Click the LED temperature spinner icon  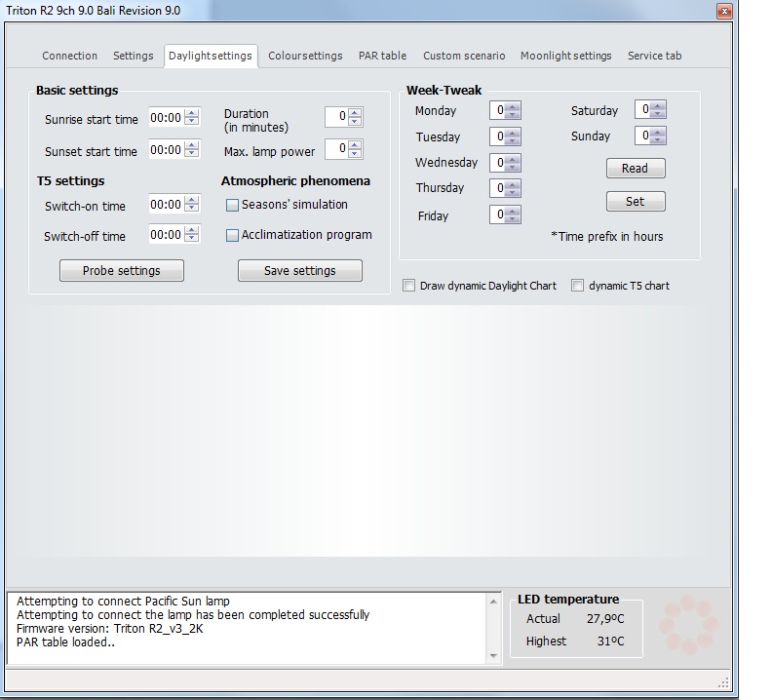688,625
